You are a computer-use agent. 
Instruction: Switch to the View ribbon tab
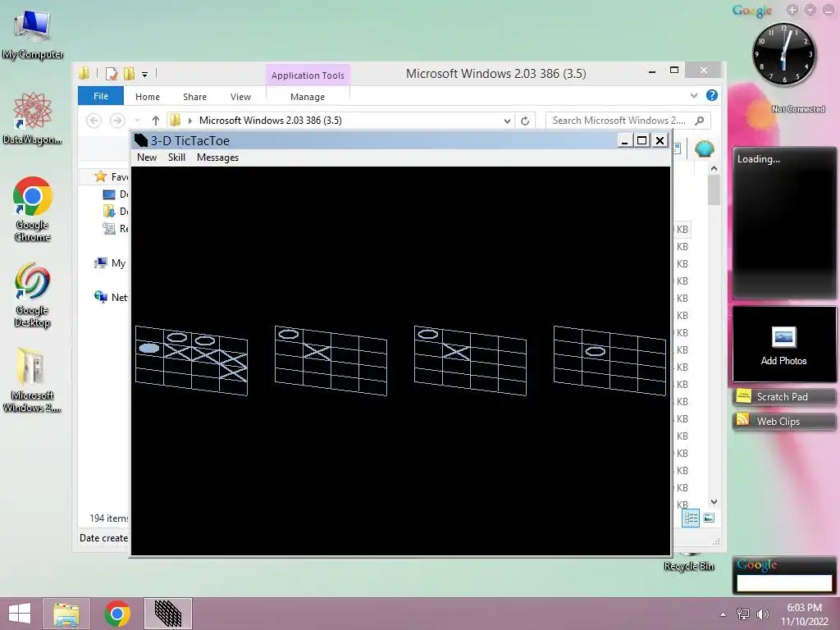(x=240, y=97)
